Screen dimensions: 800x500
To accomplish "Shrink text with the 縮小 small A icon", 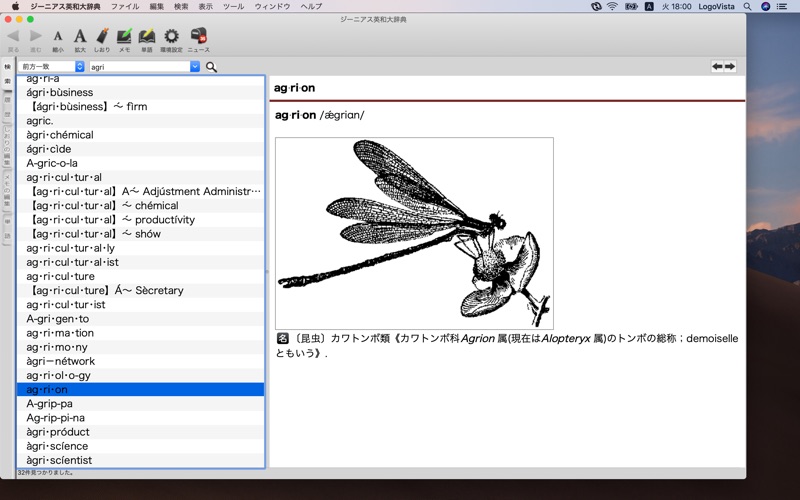I will pyautogui.click(x=58, y=36).
